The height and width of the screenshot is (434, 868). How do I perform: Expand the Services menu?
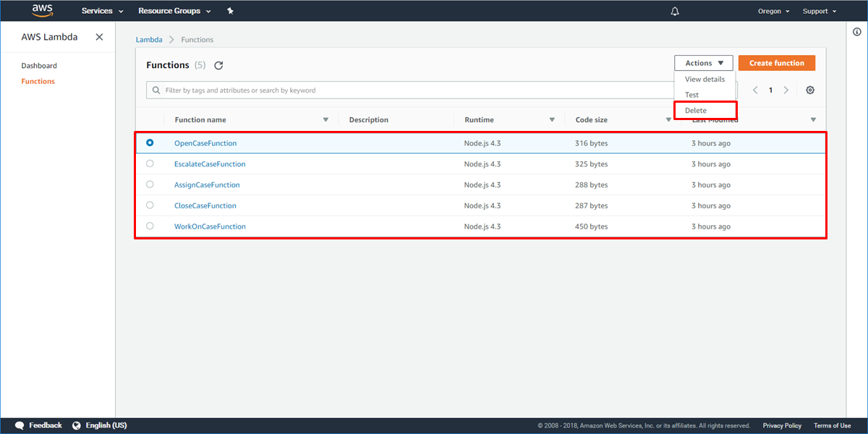(x=102, y=11)
